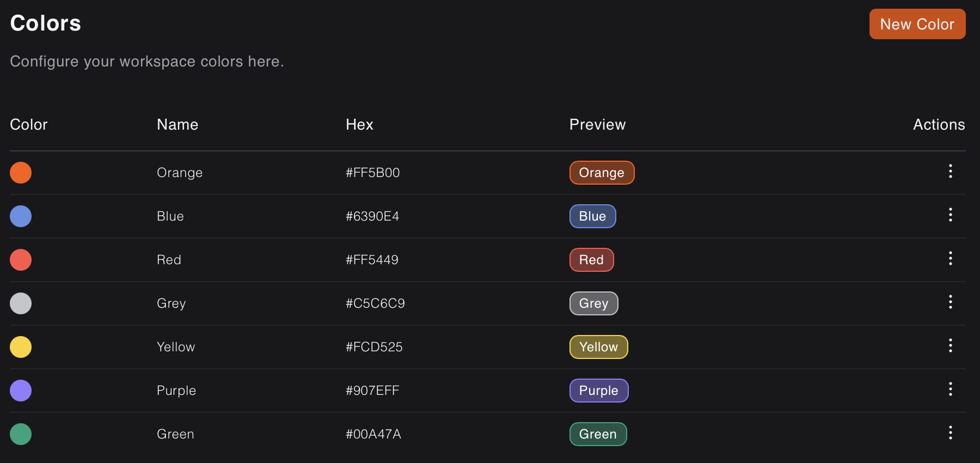Select the blue color circle
Image resolution: width=980 pixels, height=463 pixels.
pyautogui.click(x=21, y=216)
